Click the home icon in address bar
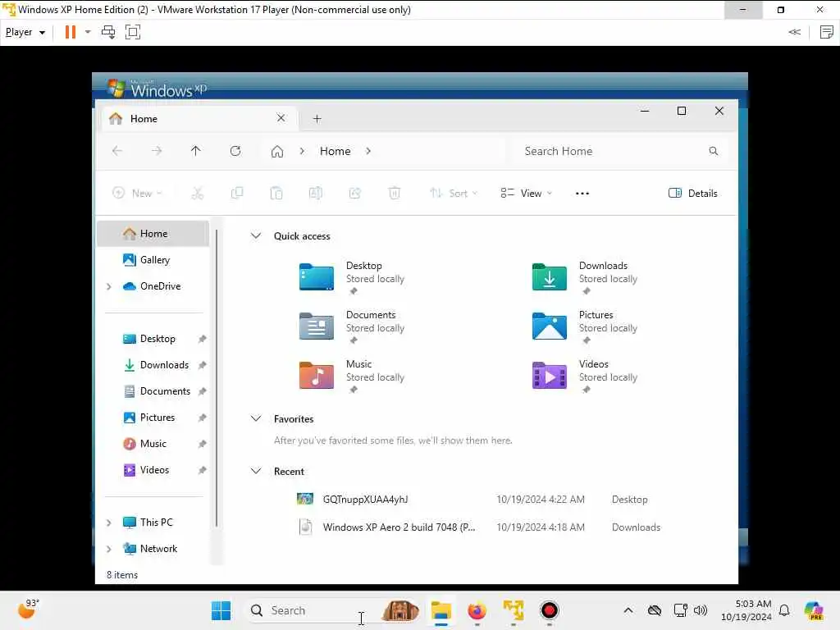This screenshot has width=840, height=630. (277, 152)
